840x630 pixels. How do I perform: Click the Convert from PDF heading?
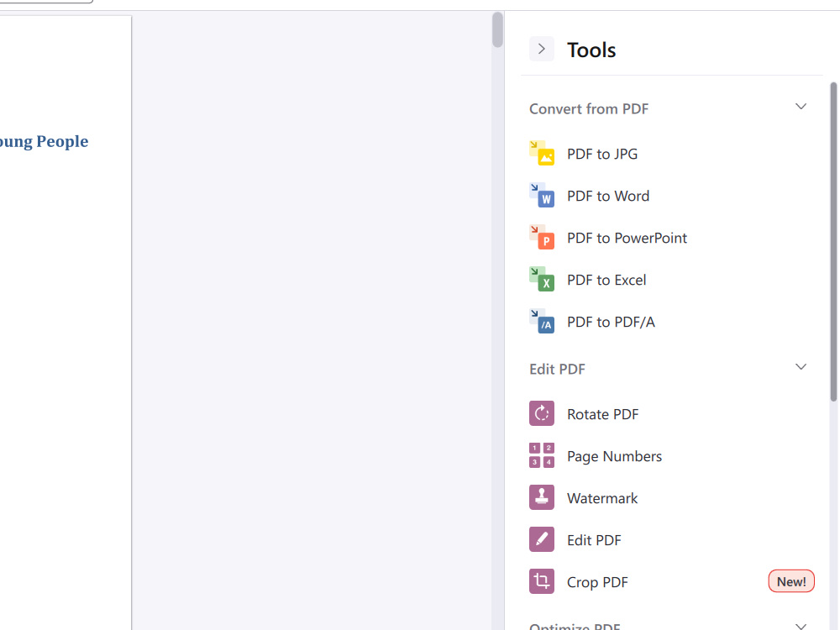click(589, 108)
